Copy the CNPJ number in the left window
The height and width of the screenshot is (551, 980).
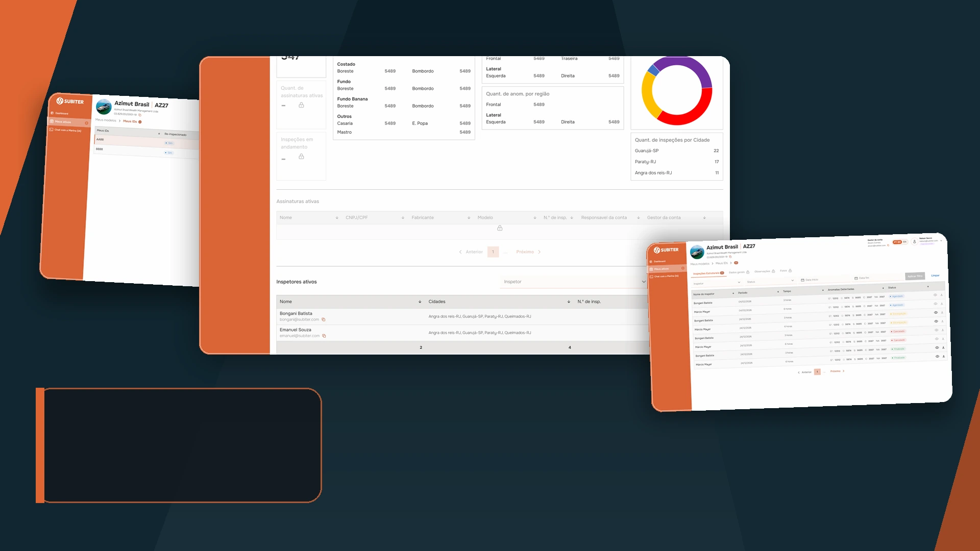tap(140, 115)
